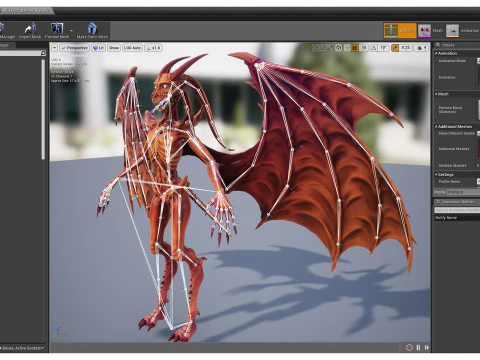This screenshot has width=480, height=360.
Task: Collapse the Mesh section in Details
Action: [436, 94]
